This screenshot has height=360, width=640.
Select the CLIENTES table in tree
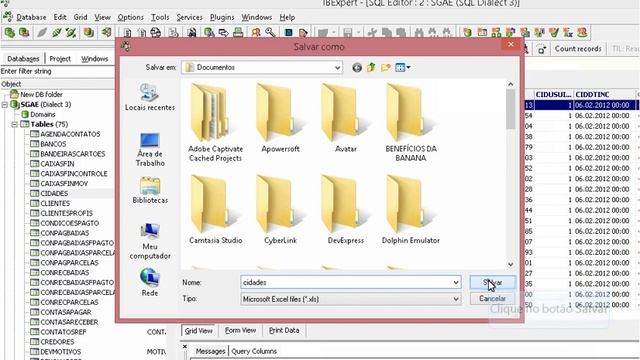click(55, 203)
